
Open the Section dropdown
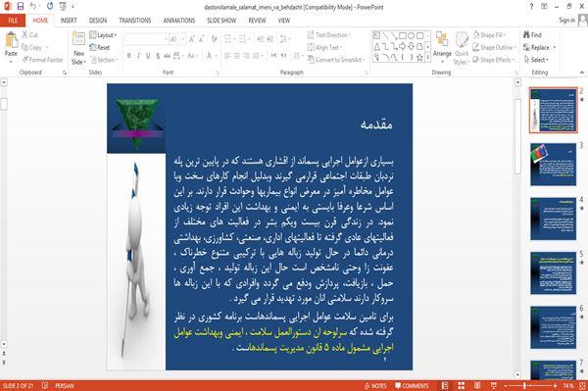click(x=104, y=60)
